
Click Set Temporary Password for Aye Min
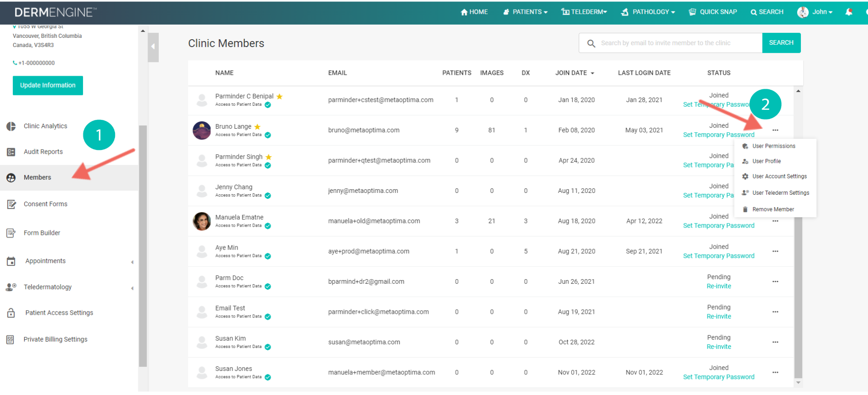click(719, 256)
